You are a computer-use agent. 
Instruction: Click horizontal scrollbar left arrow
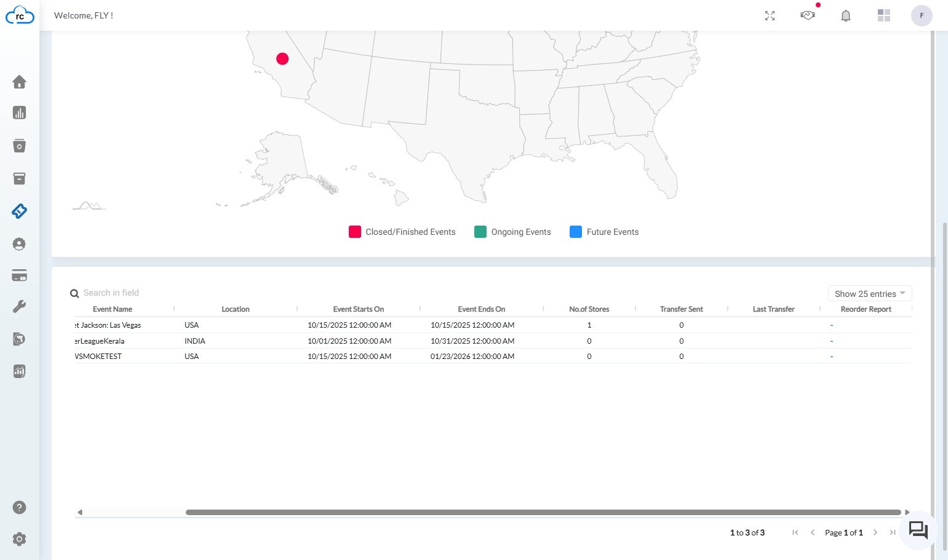tap(79, 512)
